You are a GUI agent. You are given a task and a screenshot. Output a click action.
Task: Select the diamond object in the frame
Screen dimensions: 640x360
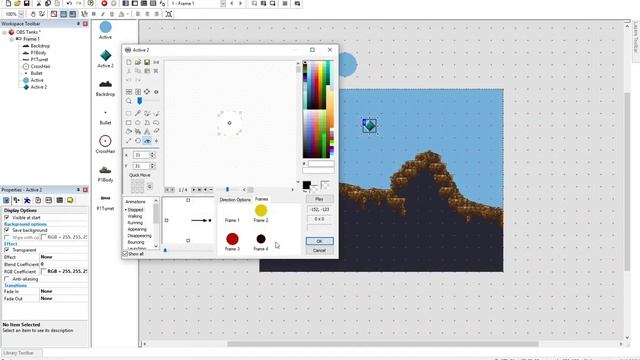(369, 125)
